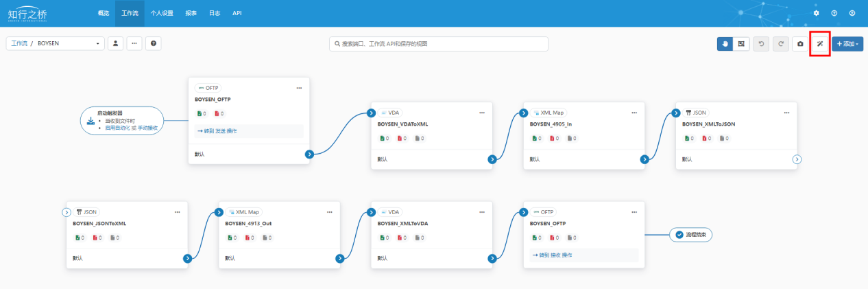Expand the 添加 add dropdown button
Viewport: 868px width, 289px height.
coord(847,44)
